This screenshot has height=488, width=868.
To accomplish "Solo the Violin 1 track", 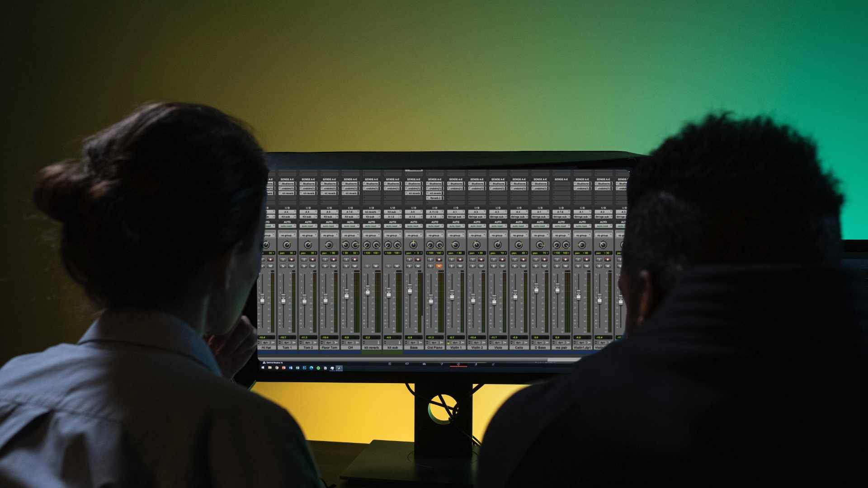I will pyautogui.click(x=452, y=266).
